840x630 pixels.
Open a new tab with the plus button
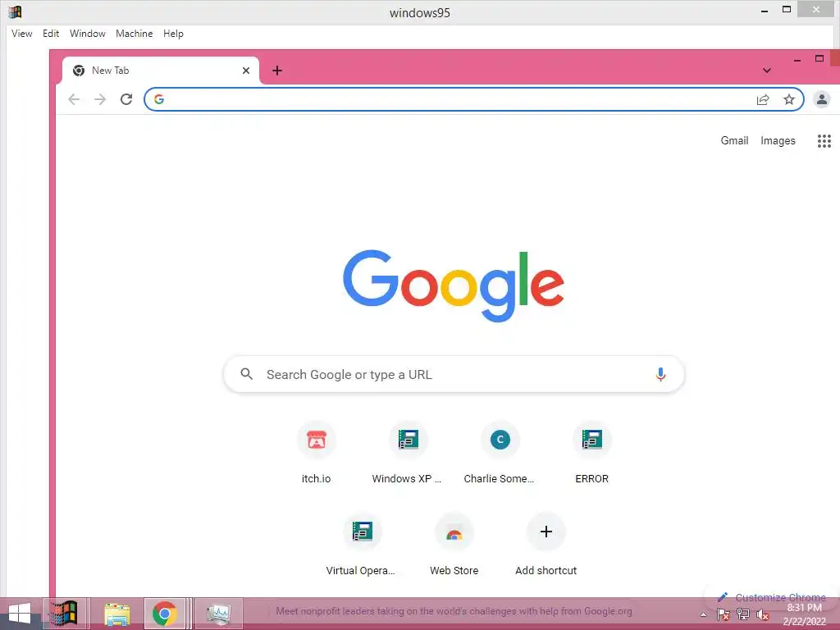pyautogui.click(x=277, y=71)
